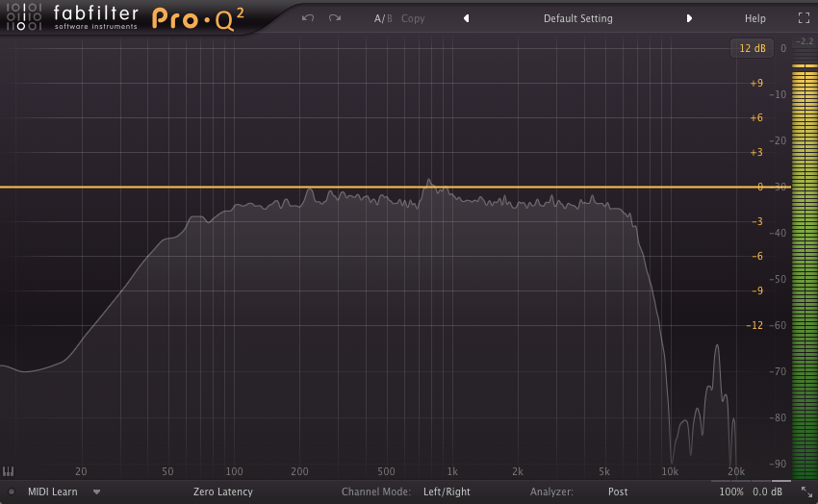The width and height of the screenshot is (818, 504).
Task: Enter full screen mode icon
Action: [x=804, y=18]
